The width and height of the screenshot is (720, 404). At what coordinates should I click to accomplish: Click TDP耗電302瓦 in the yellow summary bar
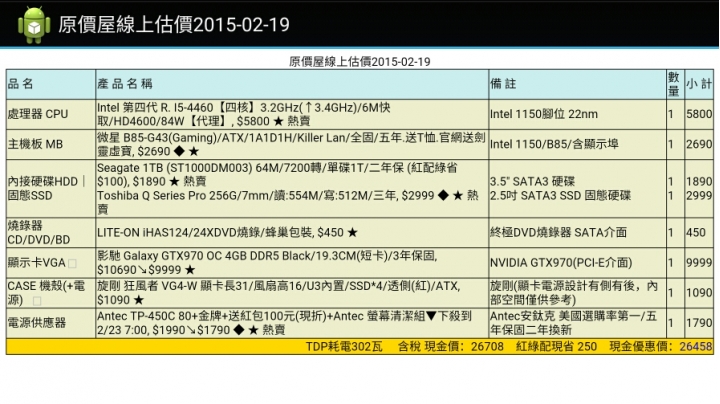click(x=344, y=347)
